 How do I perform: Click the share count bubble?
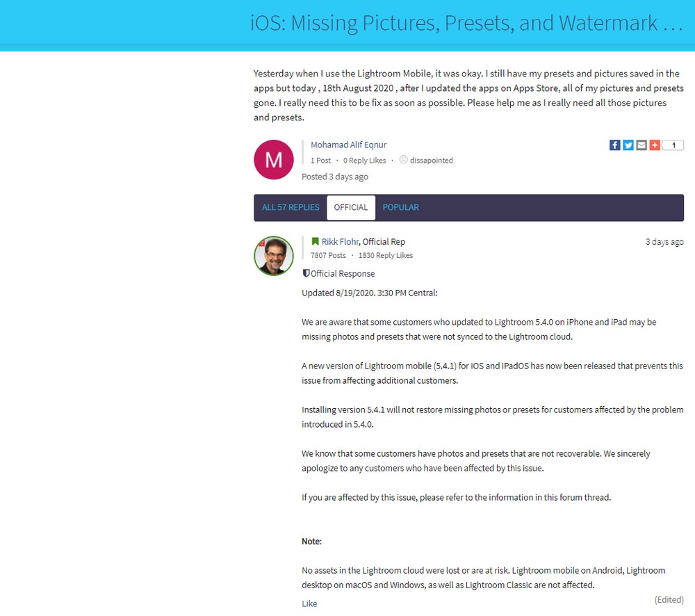pos(673,145)
